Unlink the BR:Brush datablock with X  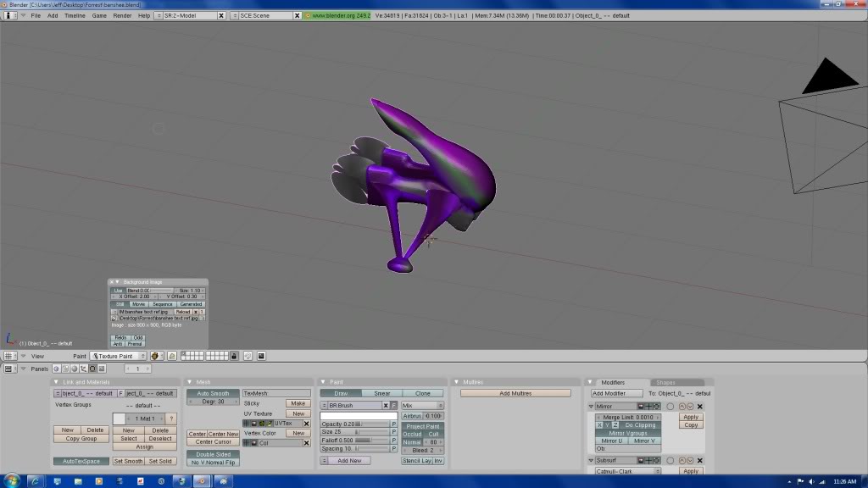(x=386, y=406)
